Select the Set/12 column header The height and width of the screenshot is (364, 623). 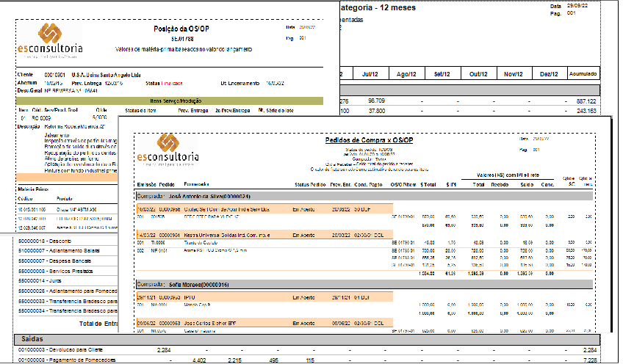pos(442,74)
